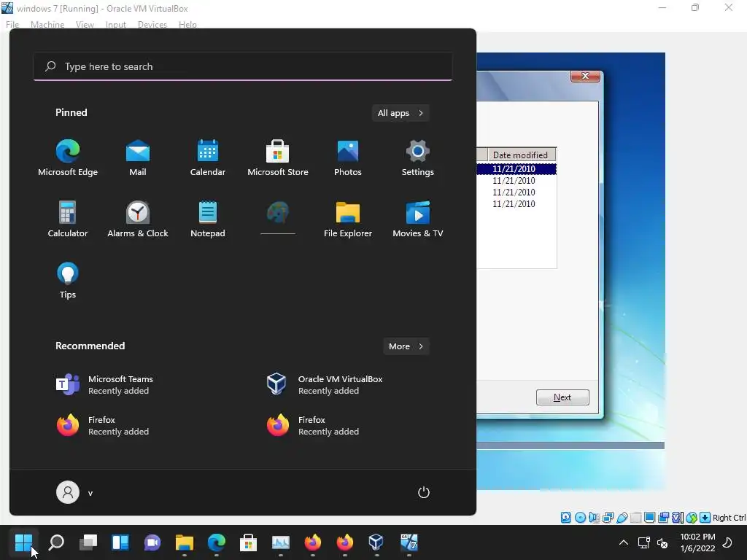The width and height of the screenshot is (747, 560).
Task: Launch the pinned Calculator app
Action: click(68, 219)
